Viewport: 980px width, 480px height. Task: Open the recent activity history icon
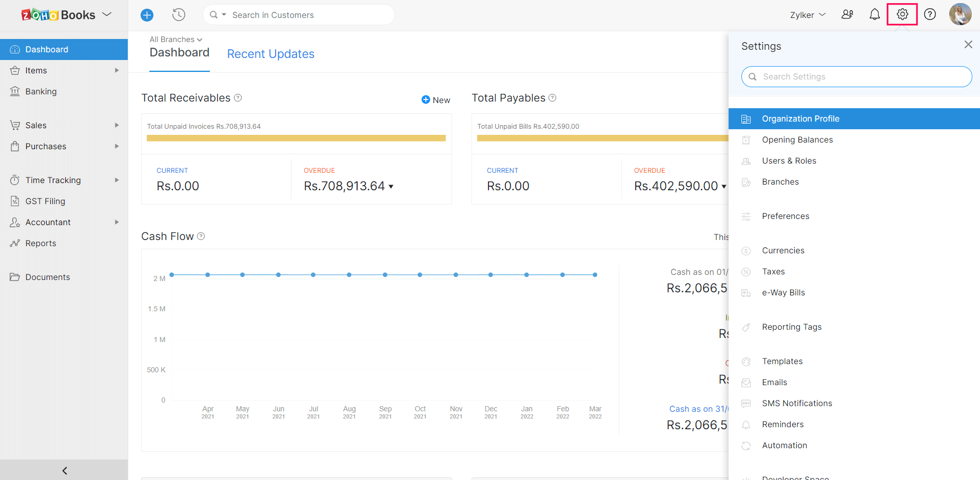[179, 15]
